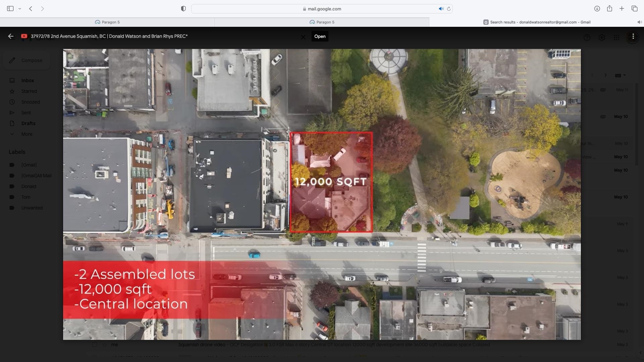
Task: Switch to the first Paragon 5 tab
Action: (107, 22)
